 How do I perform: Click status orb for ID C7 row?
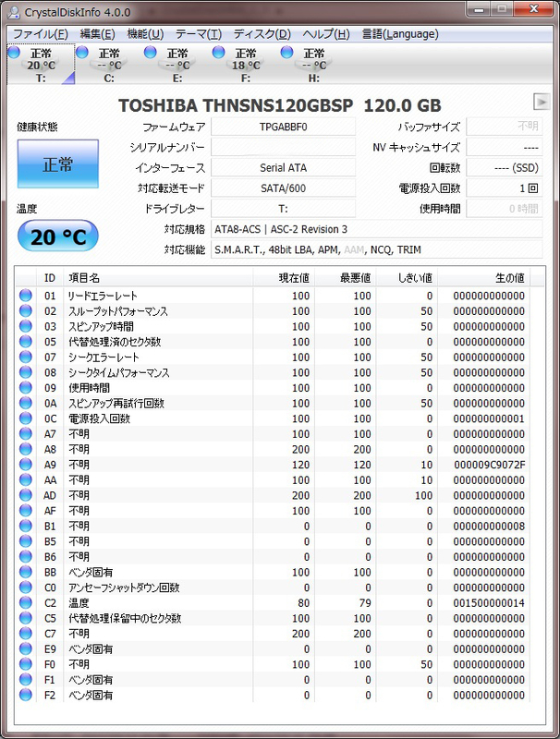click(26, 634)
